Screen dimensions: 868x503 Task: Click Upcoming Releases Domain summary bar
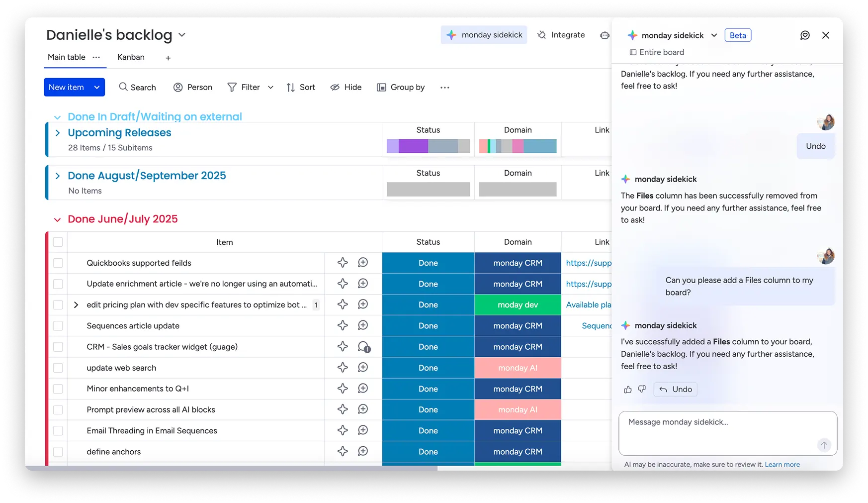point(518,146)
